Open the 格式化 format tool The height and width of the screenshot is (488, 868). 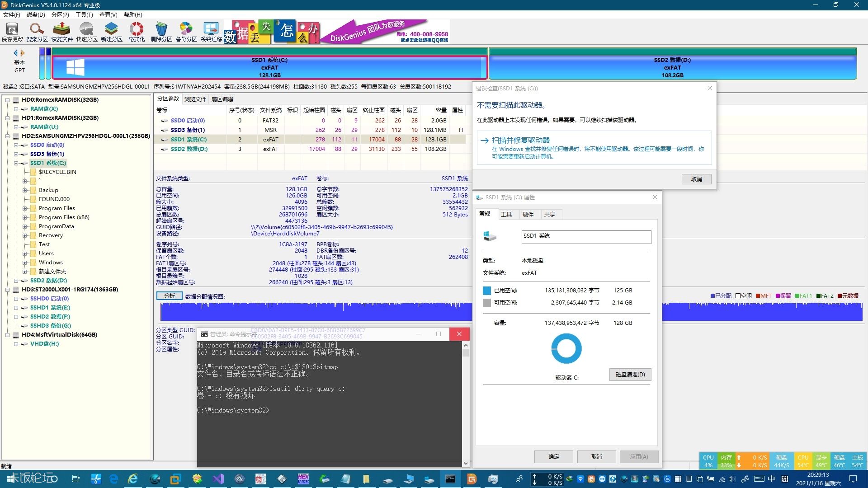[137, 32]
